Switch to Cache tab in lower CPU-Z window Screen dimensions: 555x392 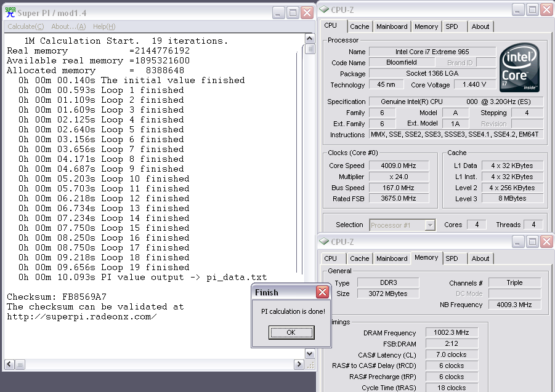pos(359,258)
